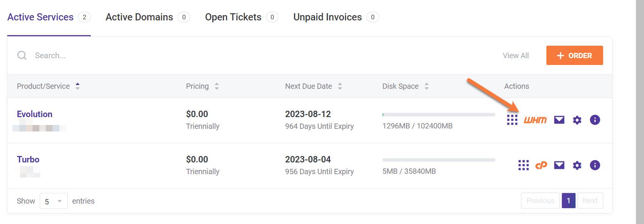
Task: Click the orange ORDER button
Action: (574, 56)
